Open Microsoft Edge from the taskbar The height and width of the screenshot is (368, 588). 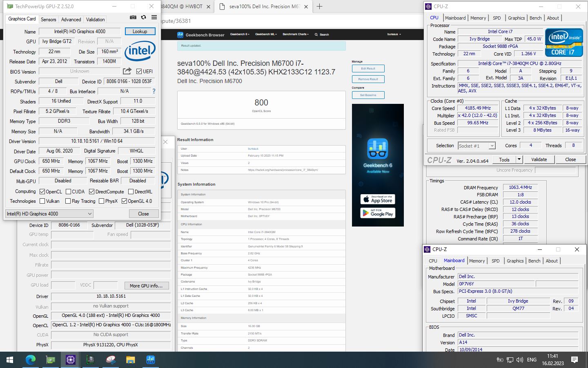(31, 360)
